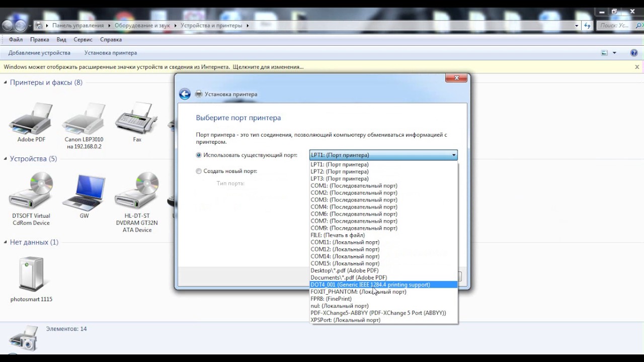Select 'Использовать существующий порт' radio button
Viewport: 644px width, 362px height.
click(x=199, y=155)
